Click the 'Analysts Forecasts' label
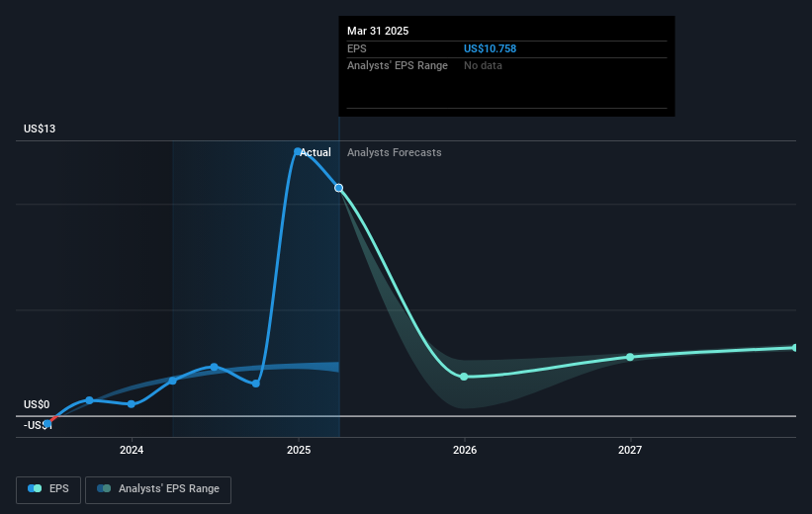Screen dimensions: 812x514 point(394,152)
